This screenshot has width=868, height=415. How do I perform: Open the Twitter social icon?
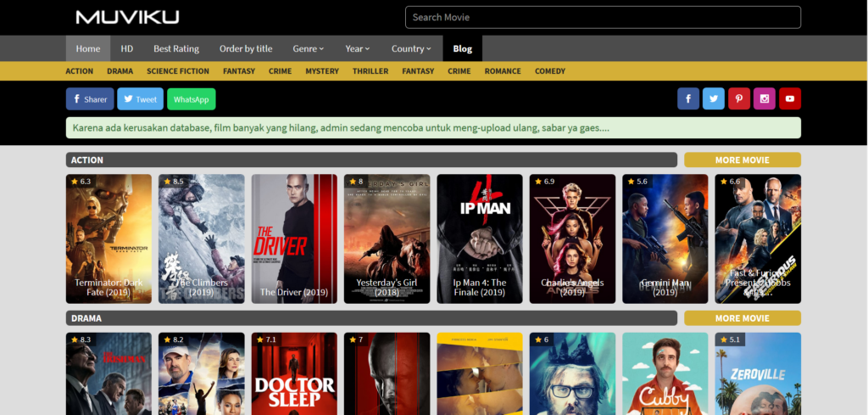click(713, 99)
